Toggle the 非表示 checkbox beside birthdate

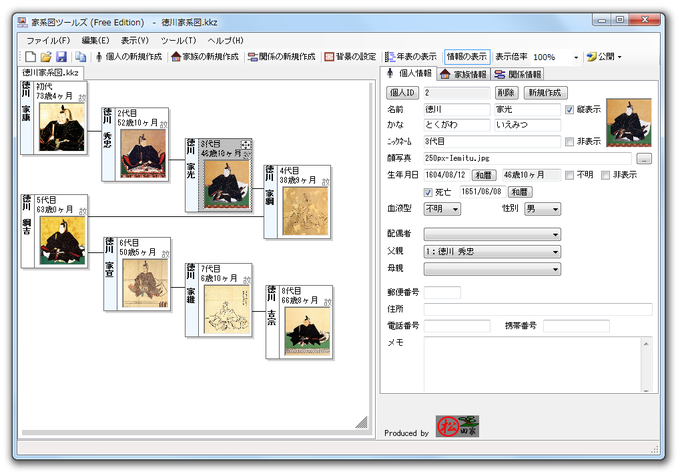coord(605,175)
